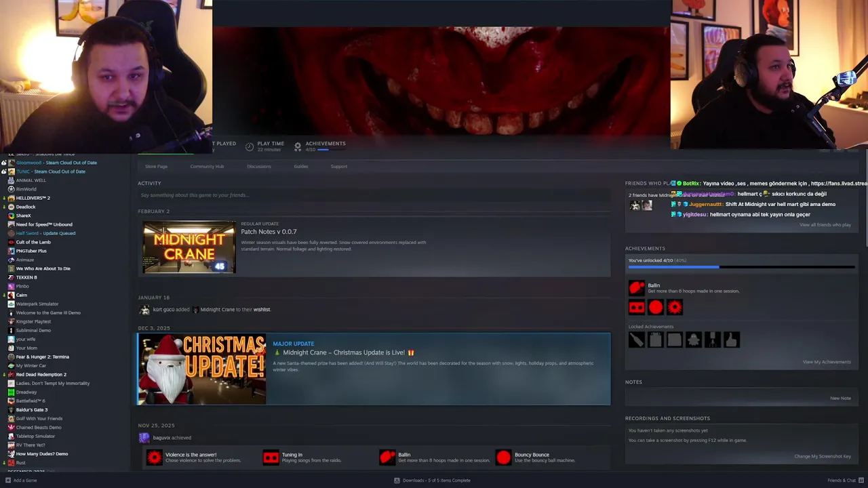Click the Add a Game plus icon
Image resolution: width=868 pixels, height=488 pixels.
(x=8, y=481)
